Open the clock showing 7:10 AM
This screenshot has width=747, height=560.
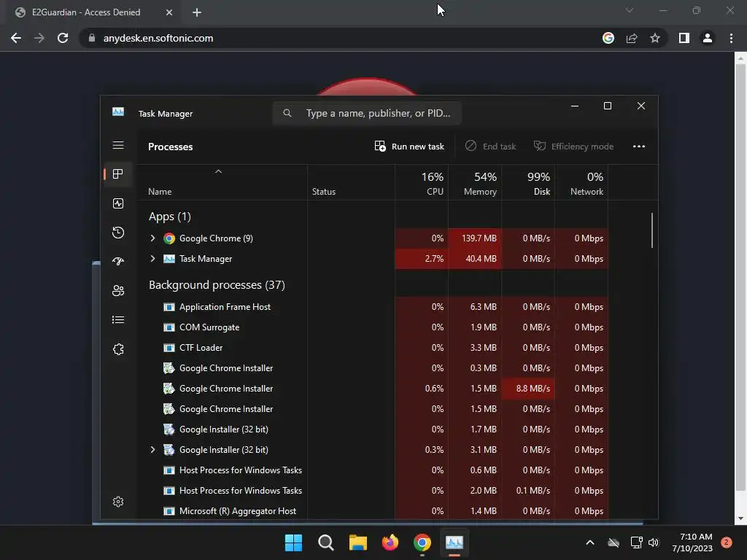point(692,542)
